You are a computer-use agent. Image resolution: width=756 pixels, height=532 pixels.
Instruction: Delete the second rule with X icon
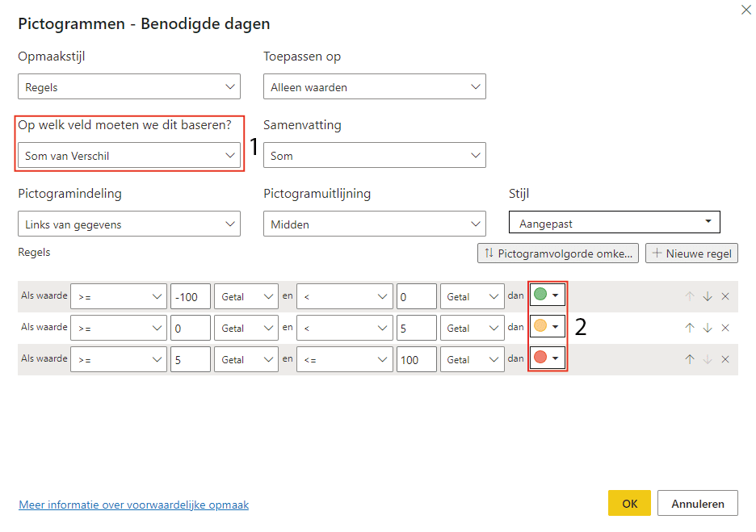724,328
